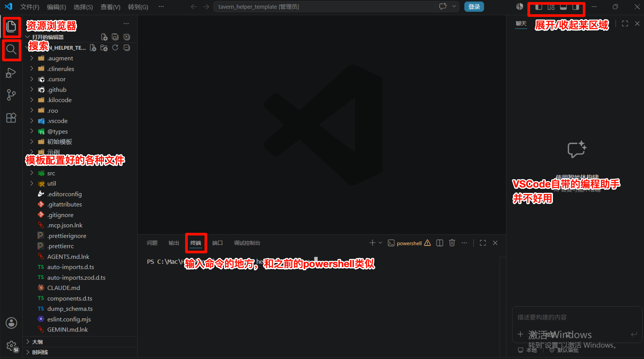The width and height of the screenshot is (644, 359).
Task: Split the terminal pane
Action: coord(440,243)
